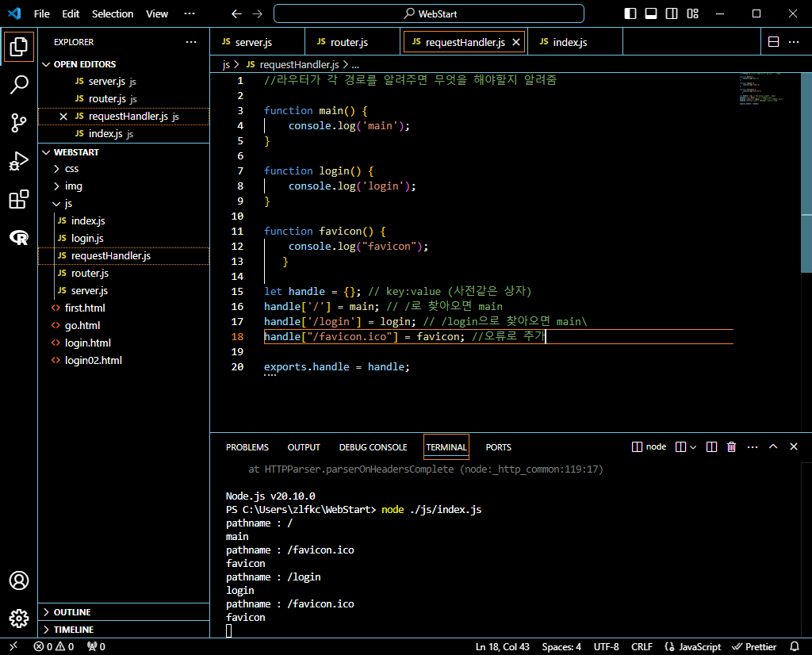This screenshot has height=655, width=812.
Task: Close the requestHandler.js tab
Action: pyautogui.click(x=515, y=42)
